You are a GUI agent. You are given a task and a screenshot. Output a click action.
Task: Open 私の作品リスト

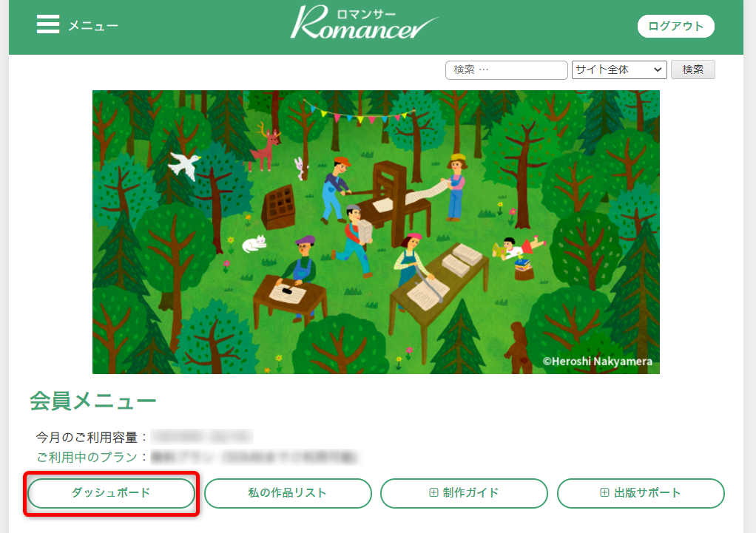[288, 493]
